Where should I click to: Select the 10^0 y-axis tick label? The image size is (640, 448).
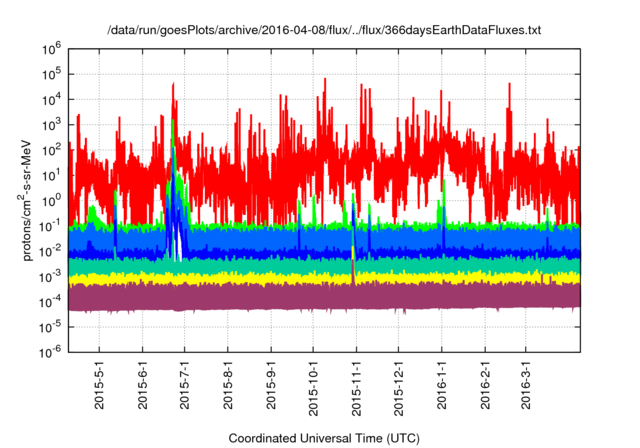(51, 199)
